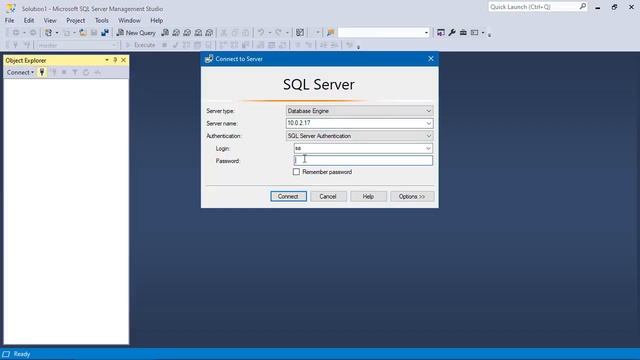Viewport: 640px width, 360px height.
Task: Open the View menu
Action: pos(50,20)
